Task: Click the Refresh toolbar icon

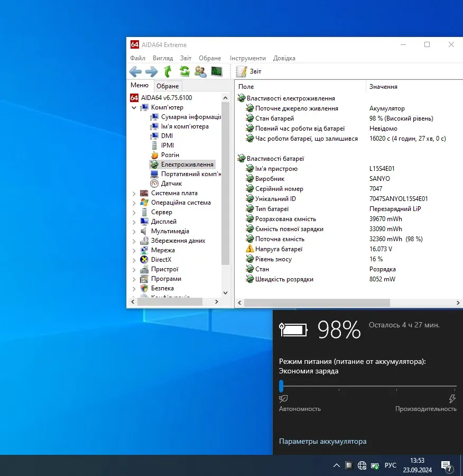Action: pyautogui.click(x=184, y=71)
